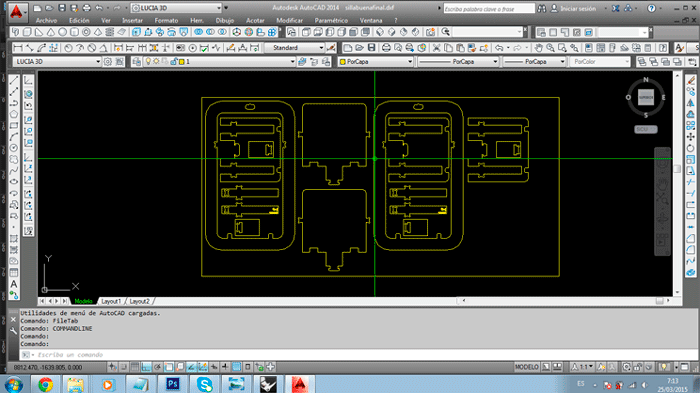
Task: Switch to the Layout1 tab
Action: tap(111, 301)
